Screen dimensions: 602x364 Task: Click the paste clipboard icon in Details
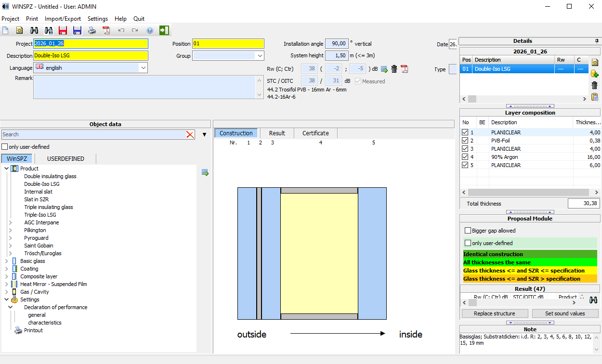[595, 97]
